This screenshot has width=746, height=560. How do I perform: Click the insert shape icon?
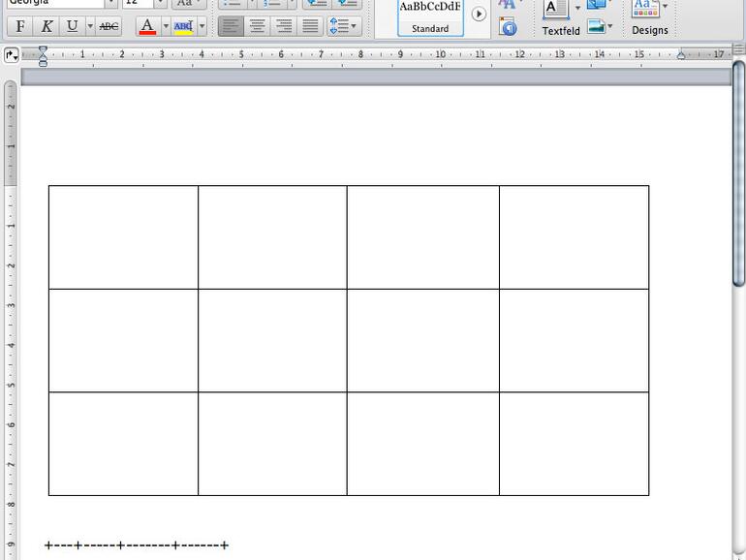click(596, 4)
